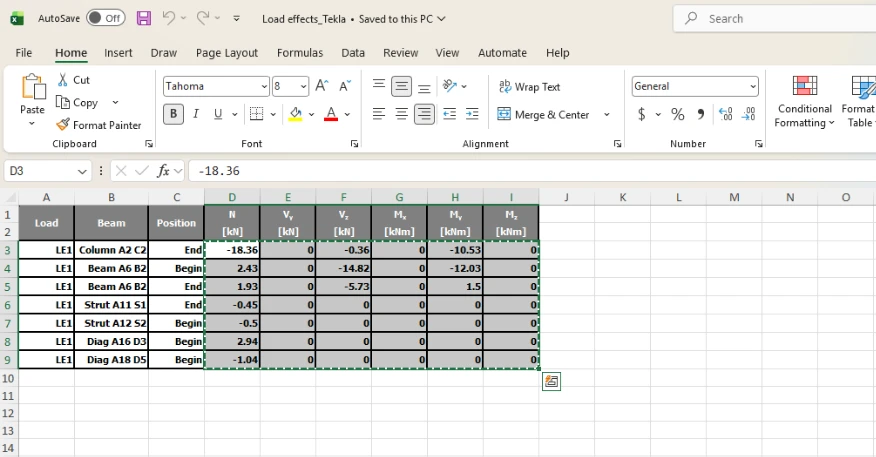Apply Comma Style format

coord(701,115)
